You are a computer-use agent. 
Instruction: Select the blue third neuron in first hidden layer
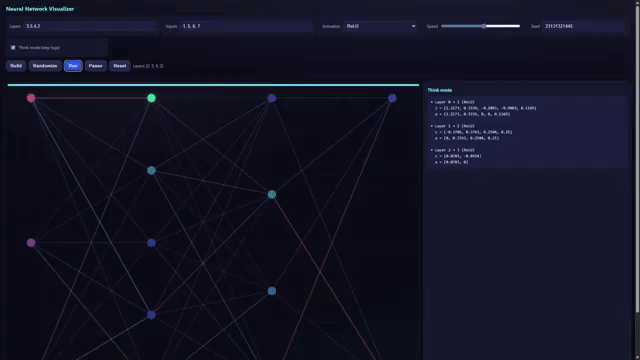pyautogui.click(x=151, y=243)
